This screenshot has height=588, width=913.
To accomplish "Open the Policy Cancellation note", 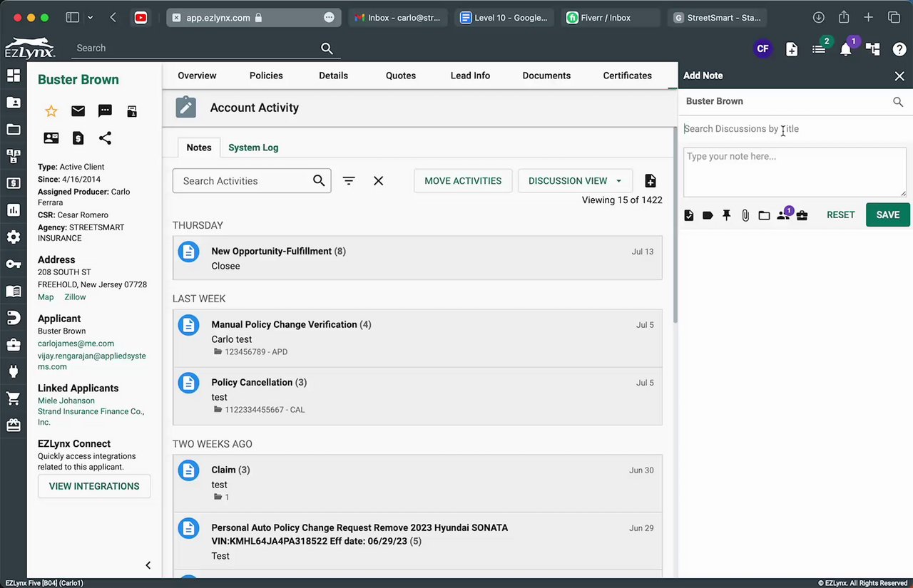I will [417, 396].
